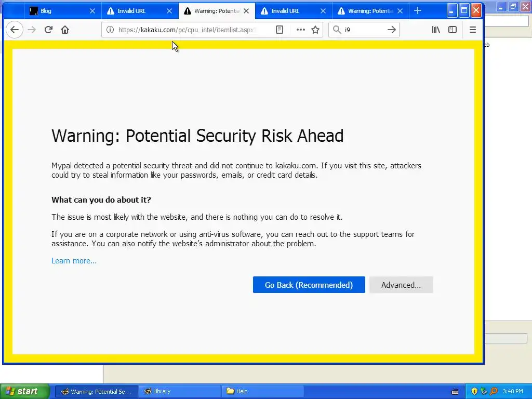Open Advanced... options

401,285
